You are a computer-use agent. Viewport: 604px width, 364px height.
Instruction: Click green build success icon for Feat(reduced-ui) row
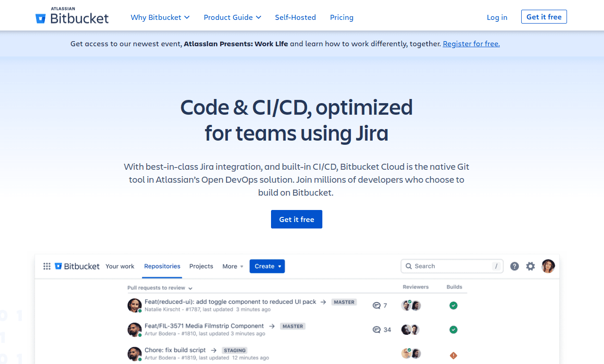click(x=454, y=305)
